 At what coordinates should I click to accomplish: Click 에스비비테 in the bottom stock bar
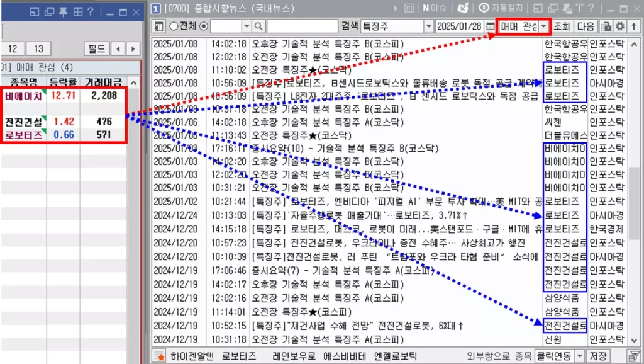point(345,356)
